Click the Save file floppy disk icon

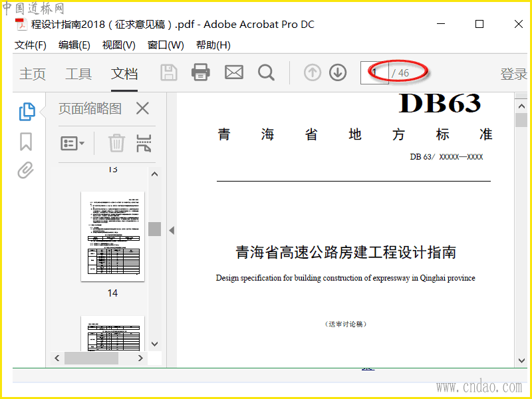tap(169, 72)
